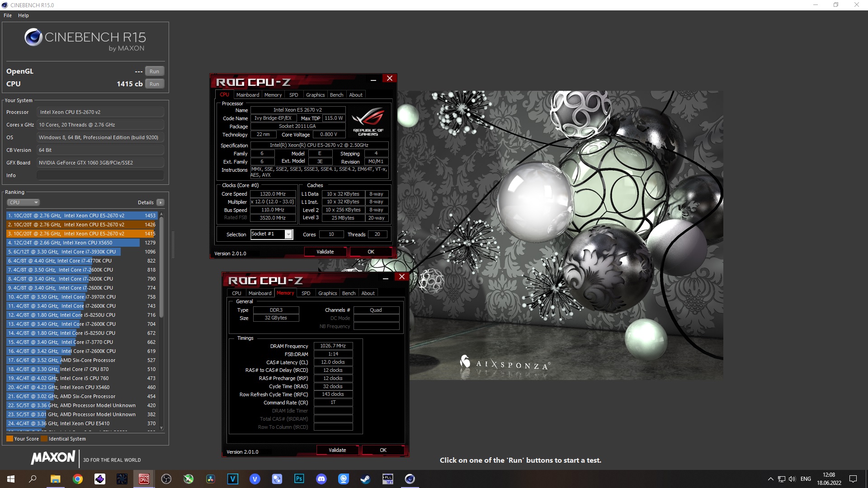The width and height of the screenshot is (868, 488).
Task: Run the CPU benchmark
Action: pyautogui.click(x=155, y=84)
